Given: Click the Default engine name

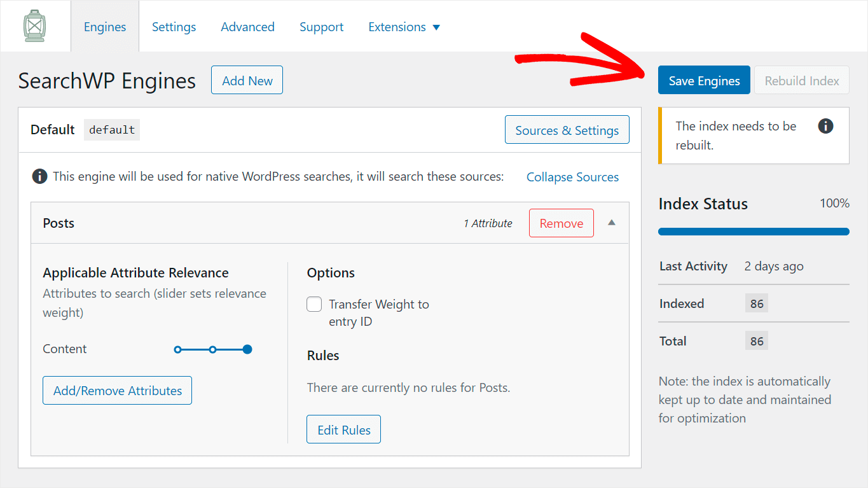Looking at the screenshot, I should (x=53, y=129).
